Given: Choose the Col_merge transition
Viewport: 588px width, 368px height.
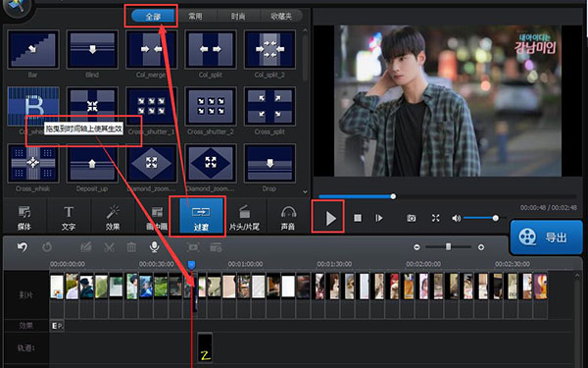Looking at the screenshot, I should point(151,50).
